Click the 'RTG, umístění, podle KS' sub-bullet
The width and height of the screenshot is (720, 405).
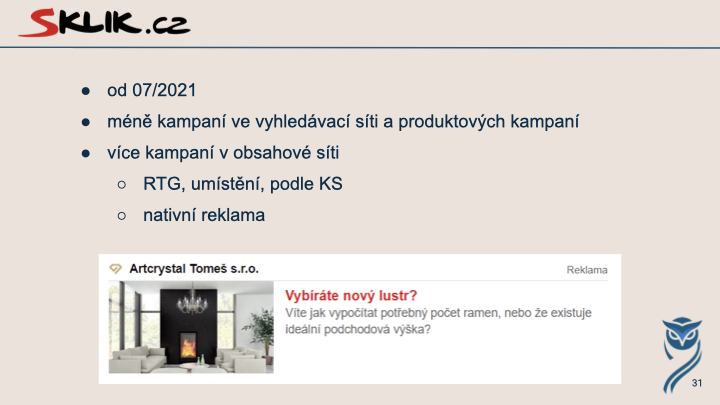(242, 184)
